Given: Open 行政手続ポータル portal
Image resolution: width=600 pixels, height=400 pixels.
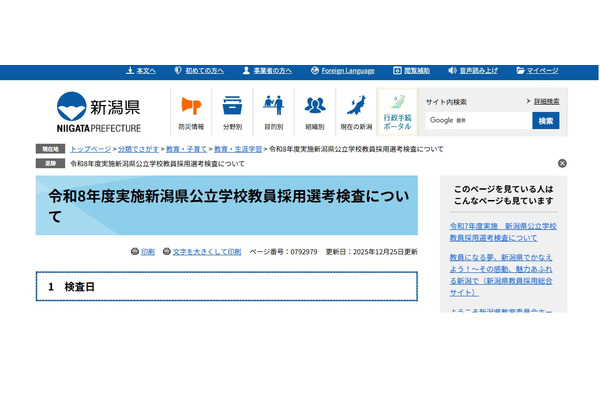Looking at the screenshot, I should tap(398, 112).
